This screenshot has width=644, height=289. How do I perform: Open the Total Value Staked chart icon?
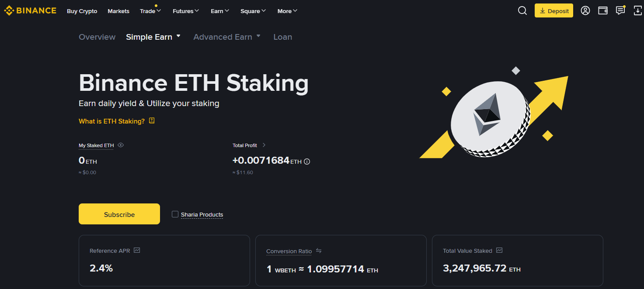pyautogui.click(x=499, y=251)
